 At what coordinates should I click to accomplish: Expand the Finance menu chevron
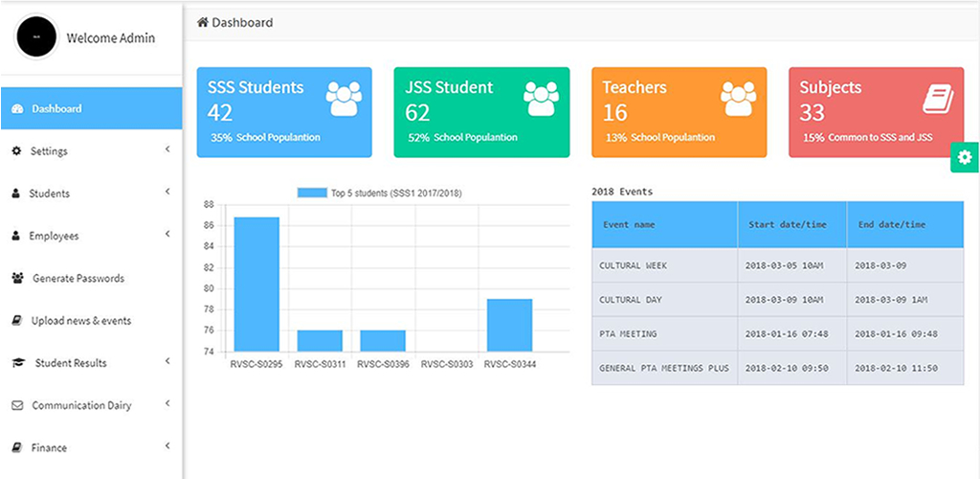pos(167,446)
